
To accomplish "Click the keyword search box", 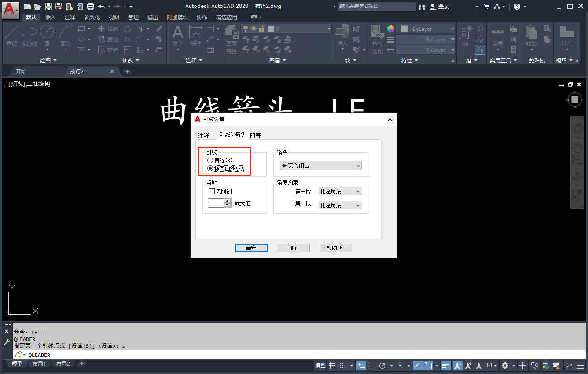I will coord(377,6).
